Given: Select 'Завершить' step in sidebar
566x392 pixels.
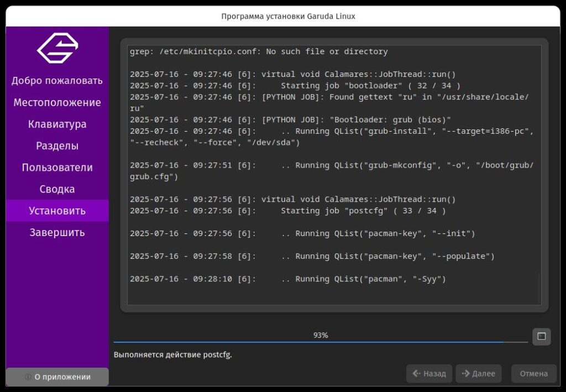Looking at the screenshot, I should (x=57, y=232).
